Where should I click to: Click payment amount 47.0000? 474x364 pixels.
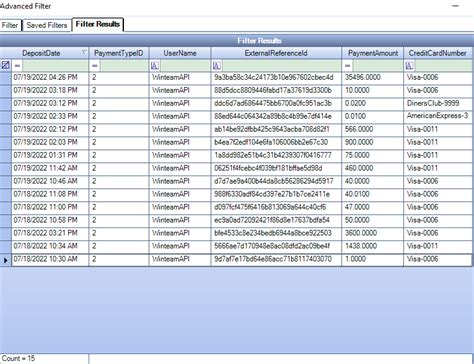(373, 207)
